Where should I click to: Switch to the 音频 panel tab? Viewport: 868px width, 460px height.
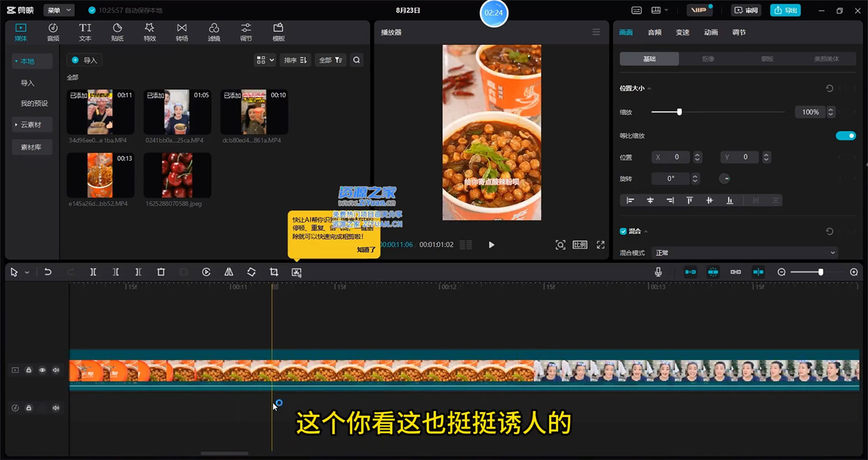pyautogui.click(x=654, y=32)
